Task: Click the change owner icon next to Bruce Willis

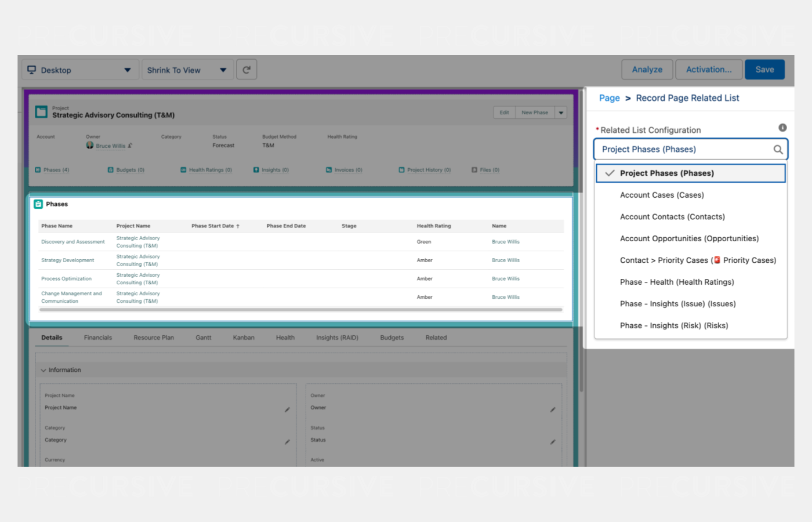Action: click(x=130, y=146)
